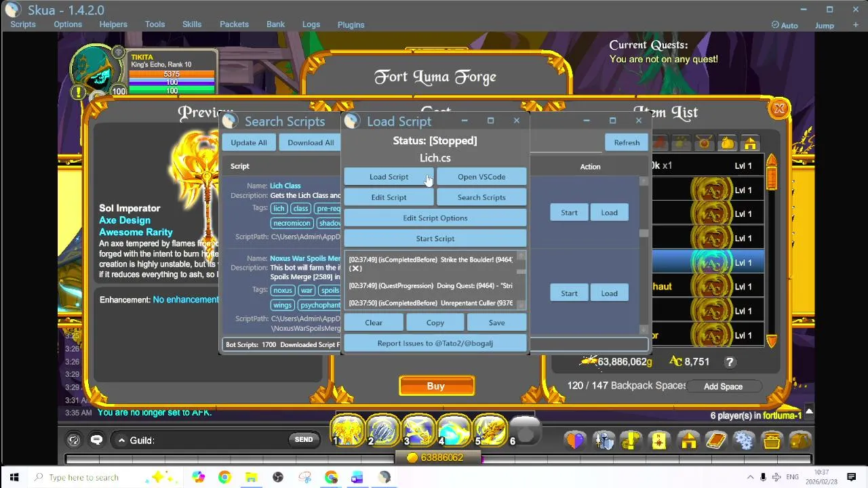The width and height of the screenshot is (868, 488).
Task: Open the world map icon in the game menu bar
Action: [659, 441]
